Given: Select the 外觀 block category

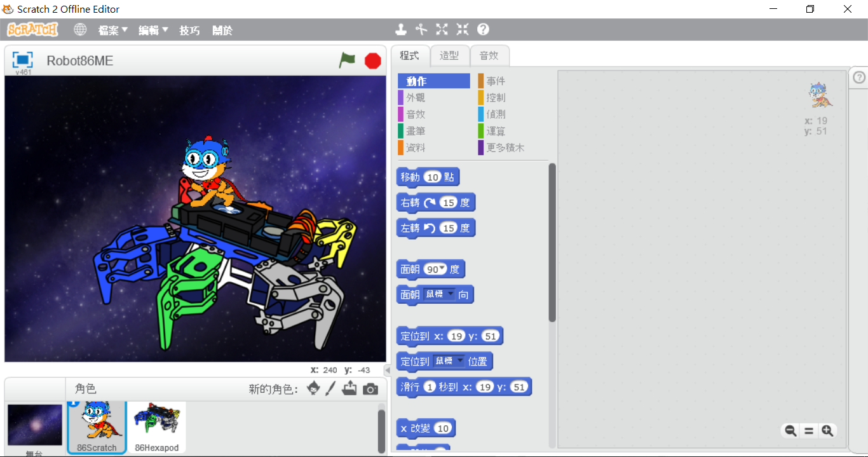Looking at the screenshot, I should 434,97.
